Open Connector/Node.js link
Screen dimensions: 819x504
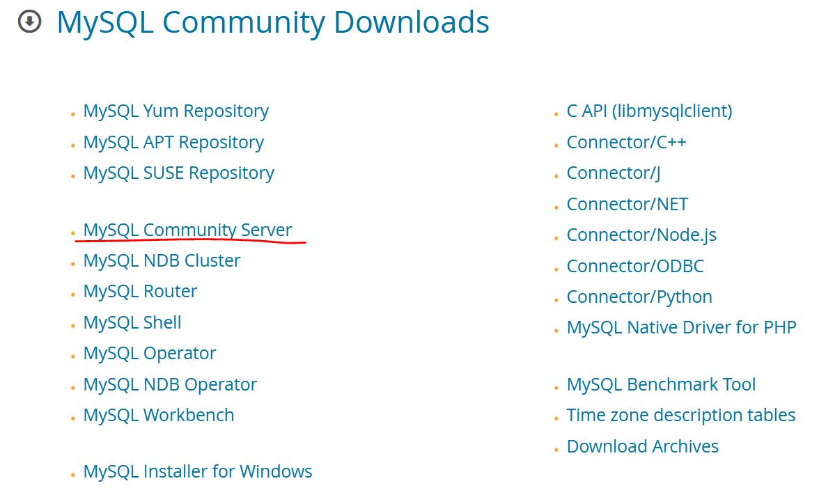(x=641, y=235)
